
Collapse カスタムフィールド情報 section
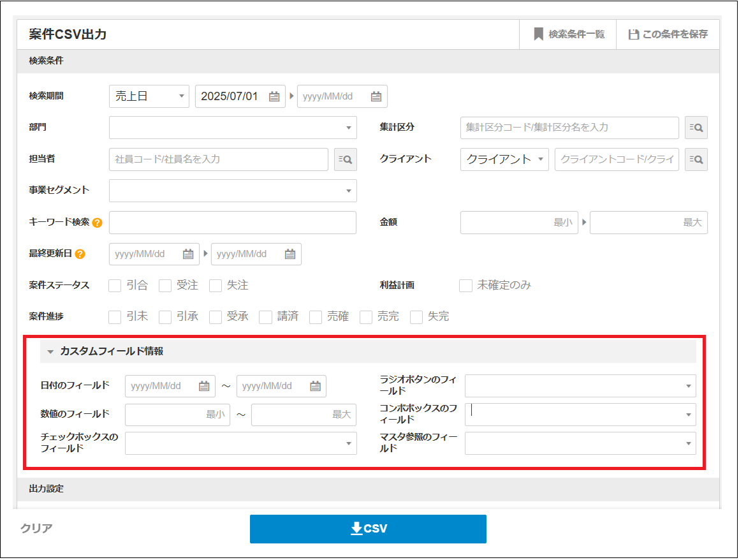pyautogui.click(x=51, y=352)
